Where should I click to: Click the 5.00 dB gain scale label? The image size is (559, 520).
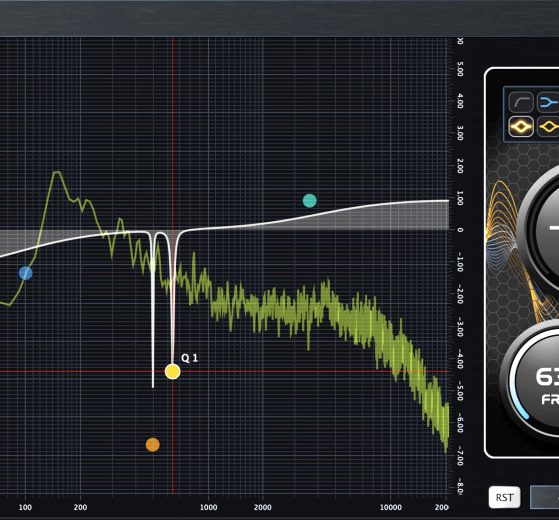point(460,69)
